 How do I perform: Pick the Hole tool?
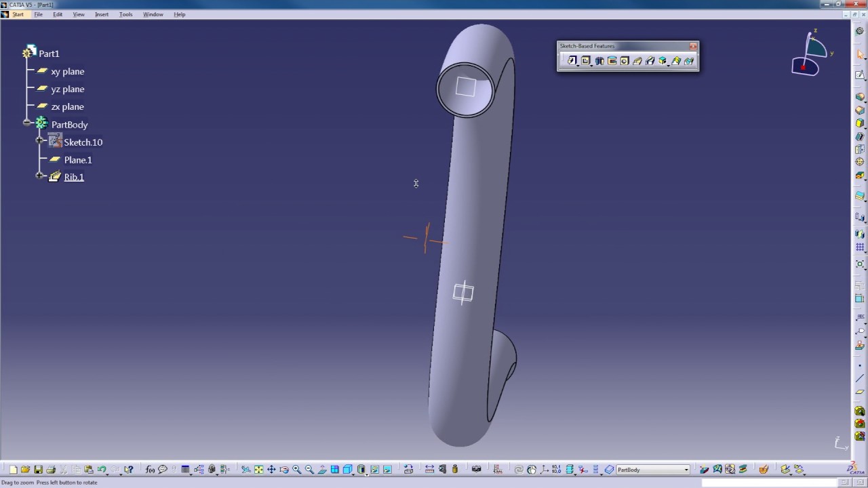625,61
